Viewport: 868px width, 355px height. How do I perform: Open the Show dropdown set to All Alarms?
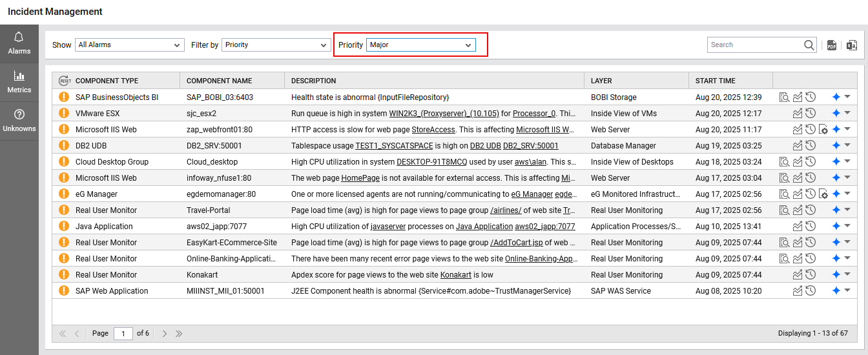point(130,45)
